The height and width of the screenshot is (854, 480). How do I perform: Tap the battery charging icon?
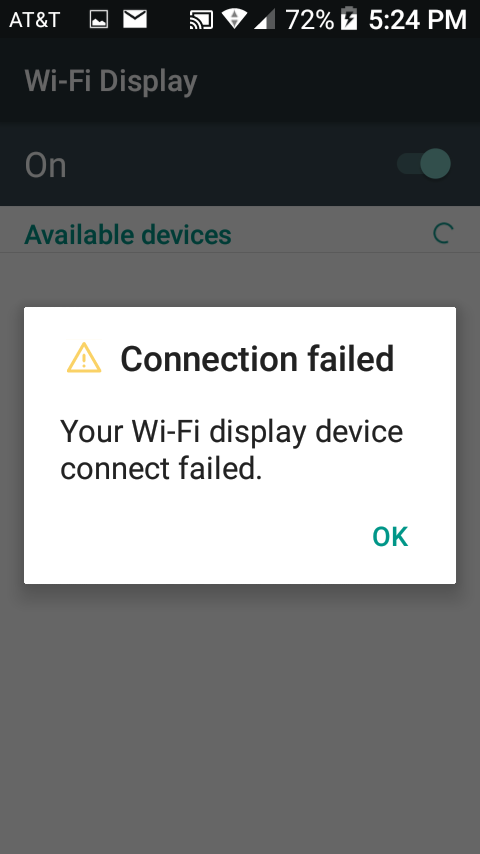pos(349,19)
